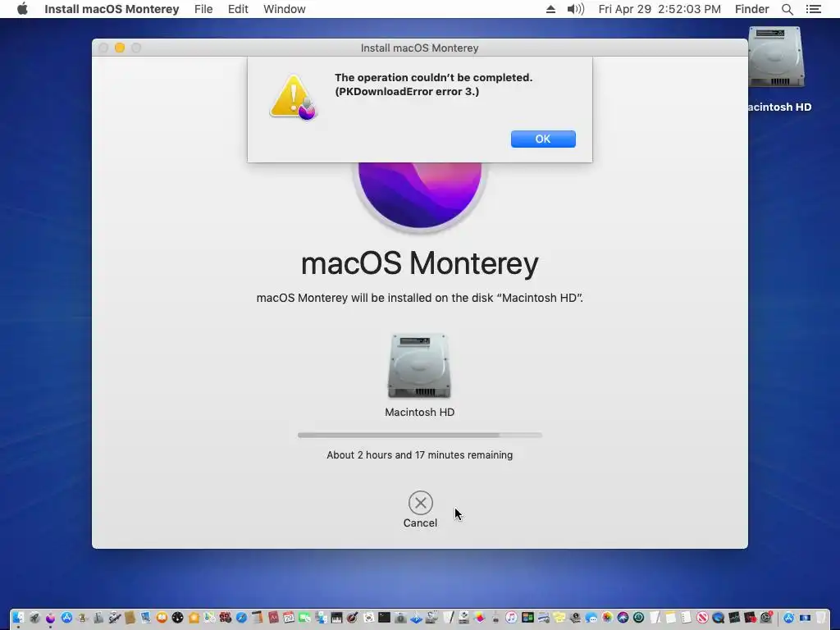Click the 'will be installed on the disk' message

419,298
